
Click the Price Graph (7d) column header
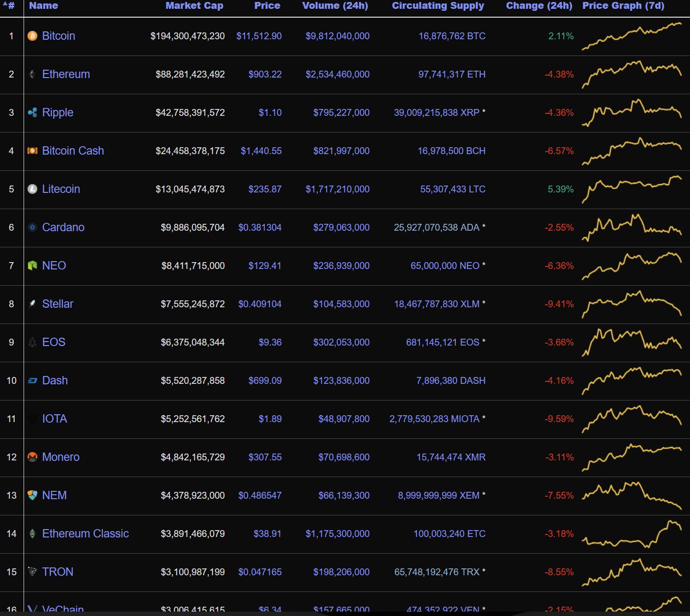623,6
